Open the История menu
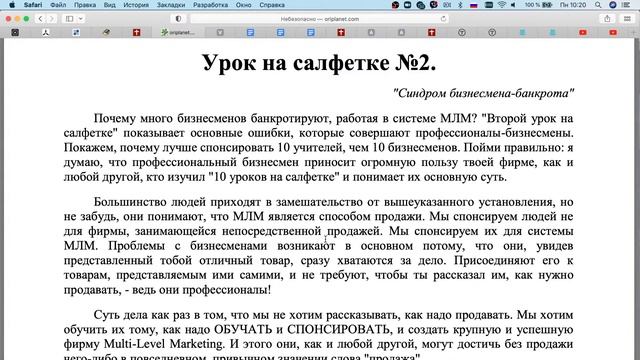 [x=136, y=5]
